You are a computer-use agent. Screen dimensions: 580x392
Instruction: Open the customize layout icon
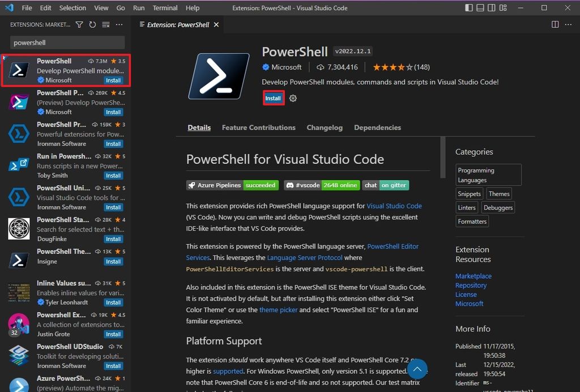click(x=502, y=8)
